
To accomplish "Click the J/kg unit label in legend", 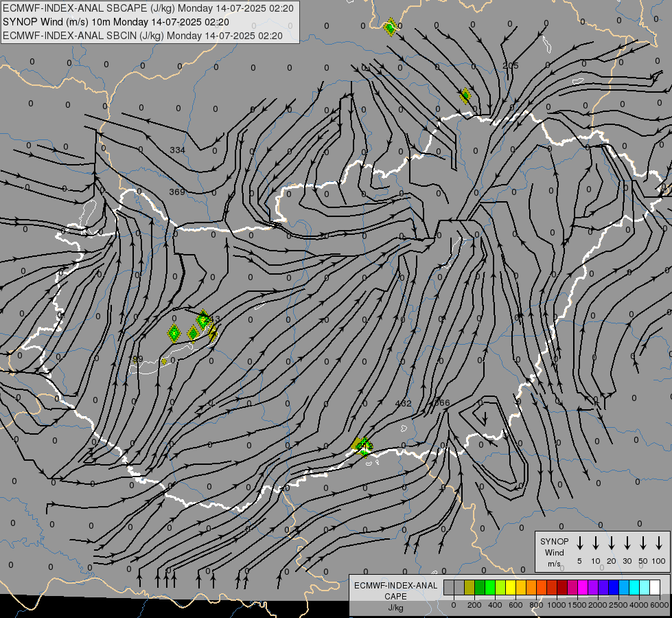I will coord(395,608).
